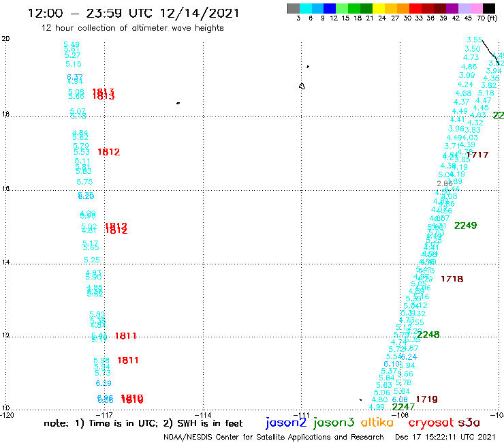
Task: Click the island outline near longitude -111
Action: click(x=302, y=86)
